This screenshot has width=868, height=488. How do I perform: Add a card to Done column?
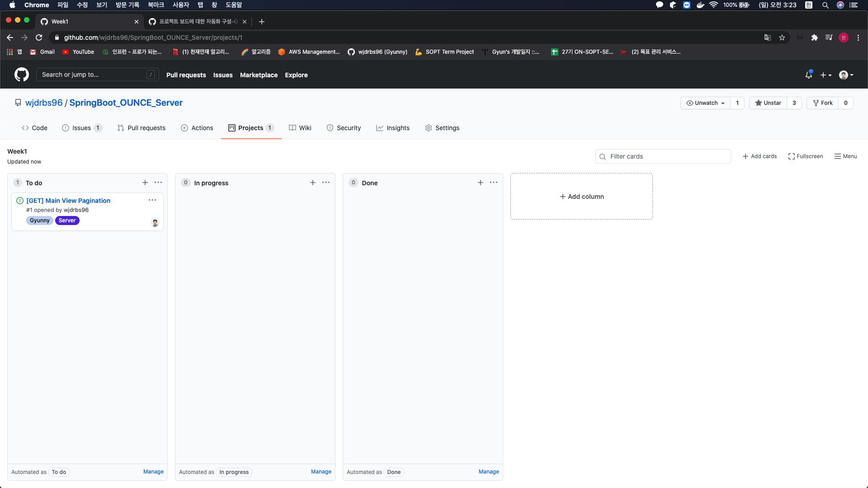tap(480, 183)
